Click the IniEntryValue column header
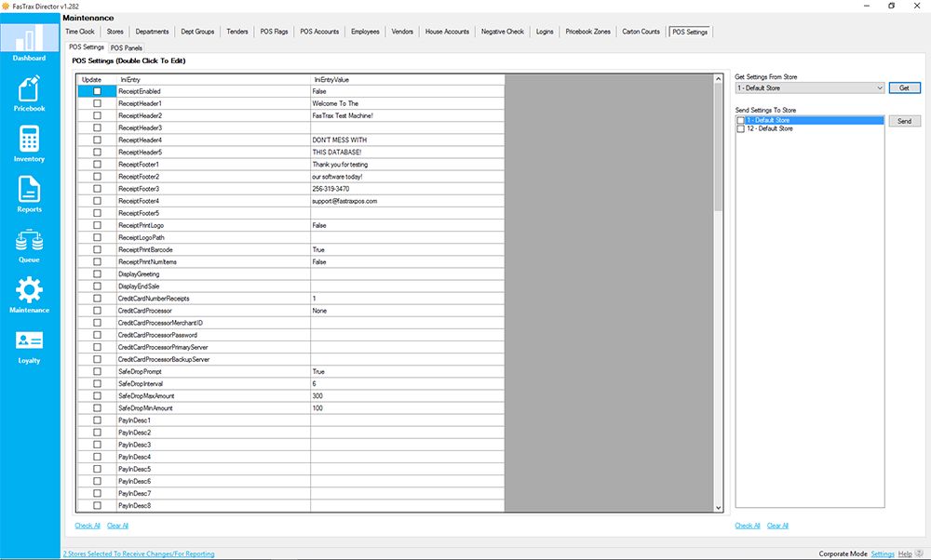The image size is (931, 560). (408, 79)
